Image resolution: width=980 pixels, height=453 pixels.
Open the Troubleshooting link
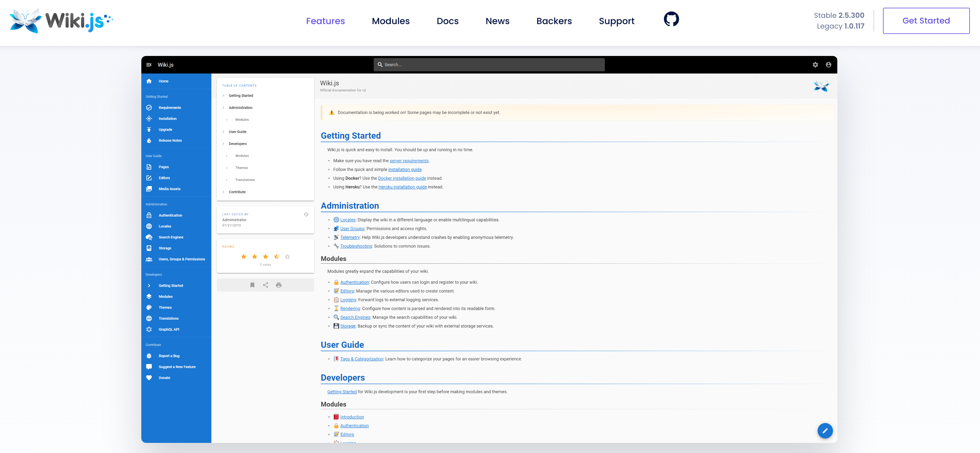point(356,246)
